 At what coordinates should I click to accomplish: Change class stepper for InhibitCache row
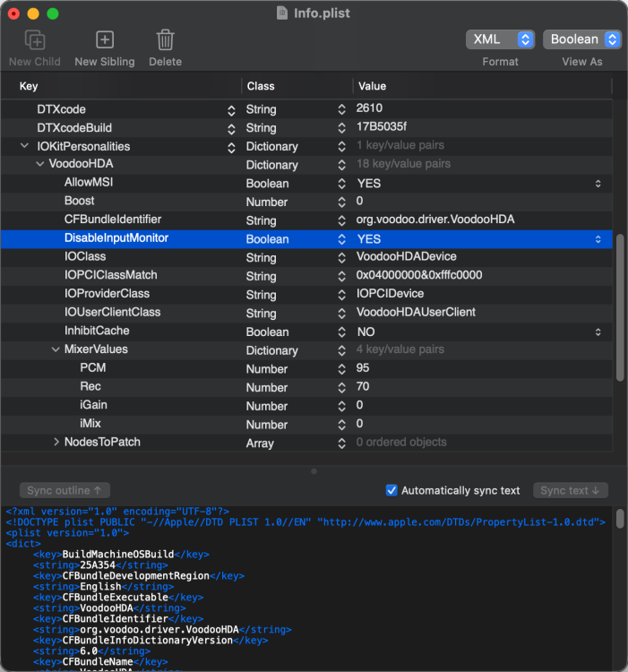pyautogui.click(x=341, y=332)
